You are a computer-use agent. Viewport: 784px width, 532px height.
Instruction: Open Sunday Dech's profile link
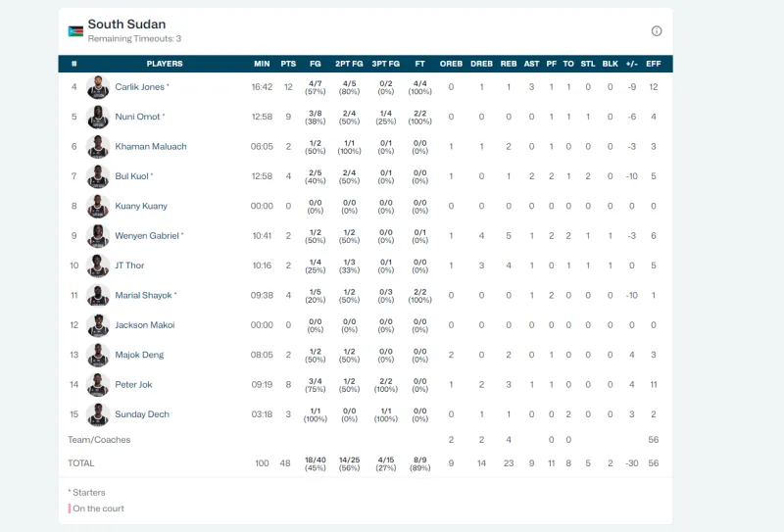[x=142, y=414]
